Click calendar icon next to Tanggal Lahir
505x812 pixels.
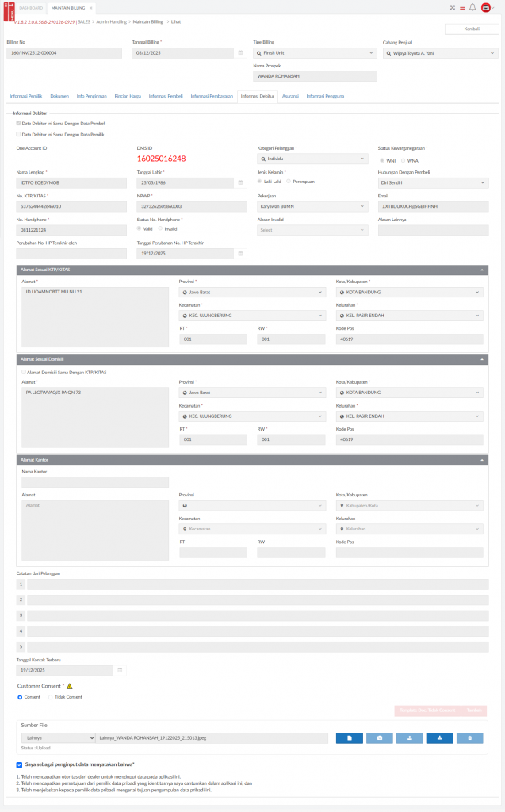click(x=241, y=183)
